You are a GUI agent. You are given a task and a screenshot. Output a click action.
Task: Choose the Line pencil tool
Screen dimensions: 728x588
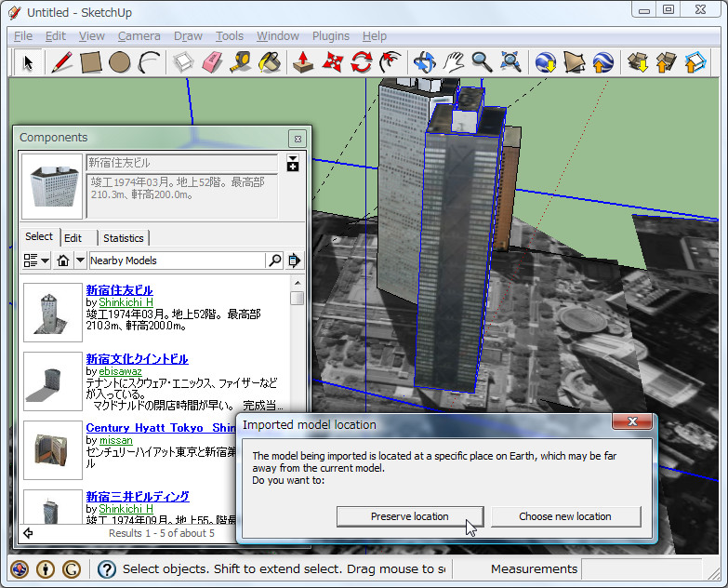[x=62, y=62]
